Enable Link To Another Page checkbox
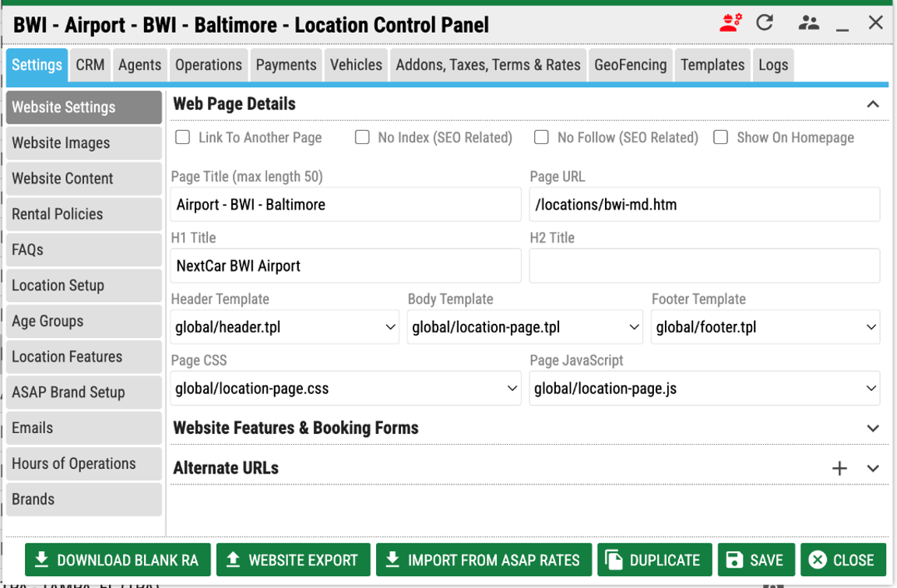 point(183,138)
